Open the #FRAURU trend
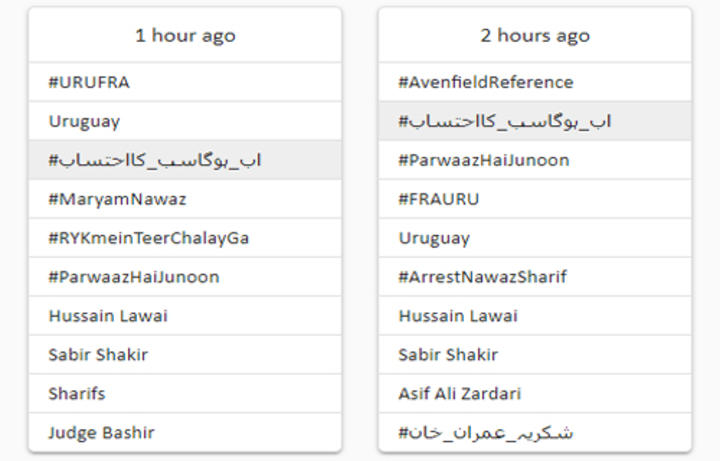 click(x=535, y=199)
